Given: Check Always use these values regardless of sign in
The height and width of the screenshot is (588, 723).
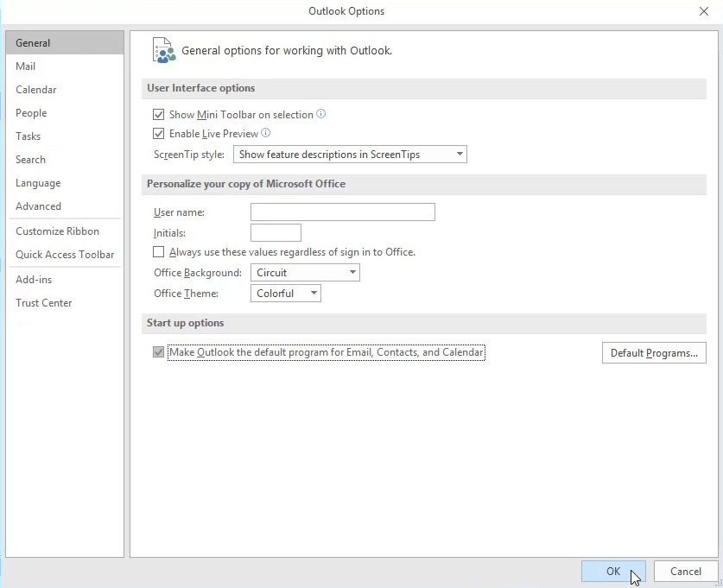Looking at the screenshot, I should (x=158, y=251).
